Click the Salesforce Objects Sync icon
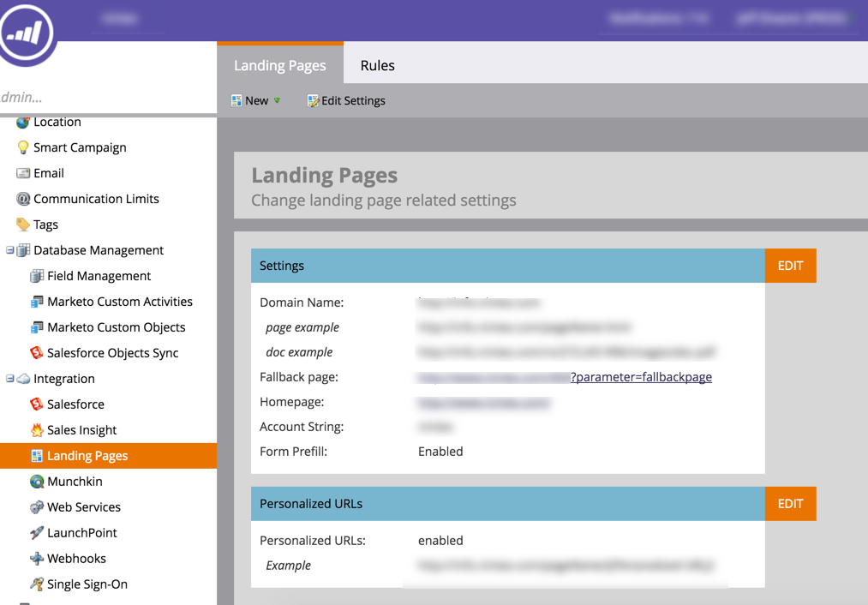Screen dimensions: 868x605 pyautogui.click(x=37, y=352)
